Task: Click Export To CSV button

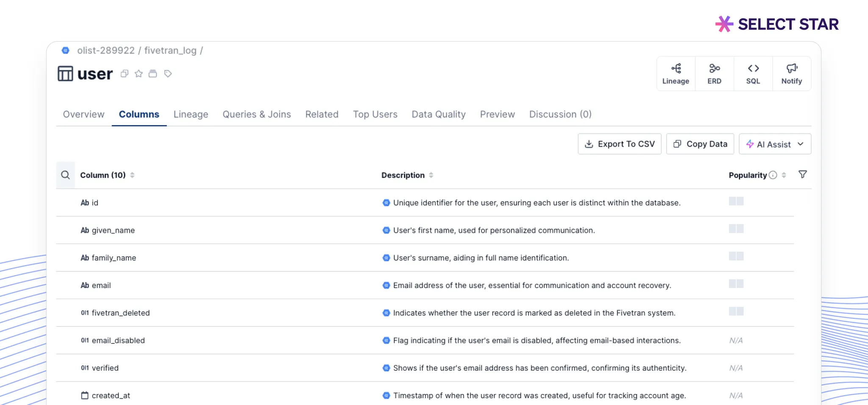Action: point(619,144)
